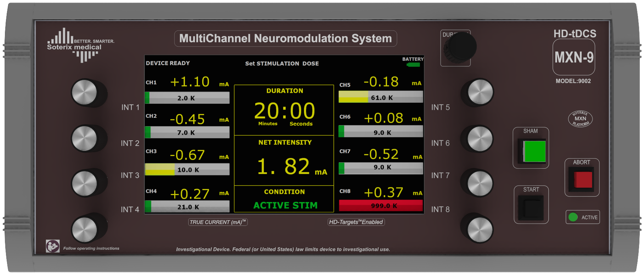
Task: Click the Set STIMULATION DOSE heading
Action: [x=282, y=63]
